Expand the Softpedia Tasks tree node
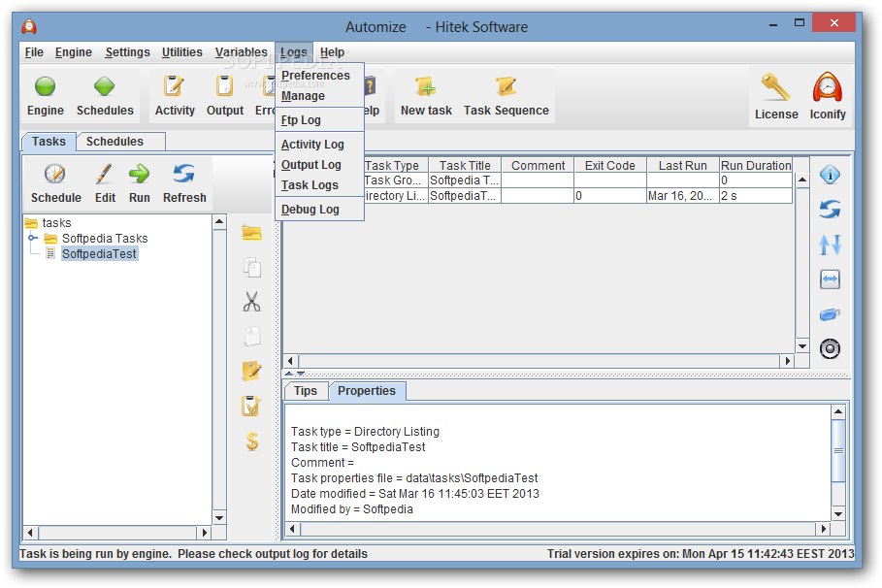The image size is (882, 588). click(x=33, y=238)
